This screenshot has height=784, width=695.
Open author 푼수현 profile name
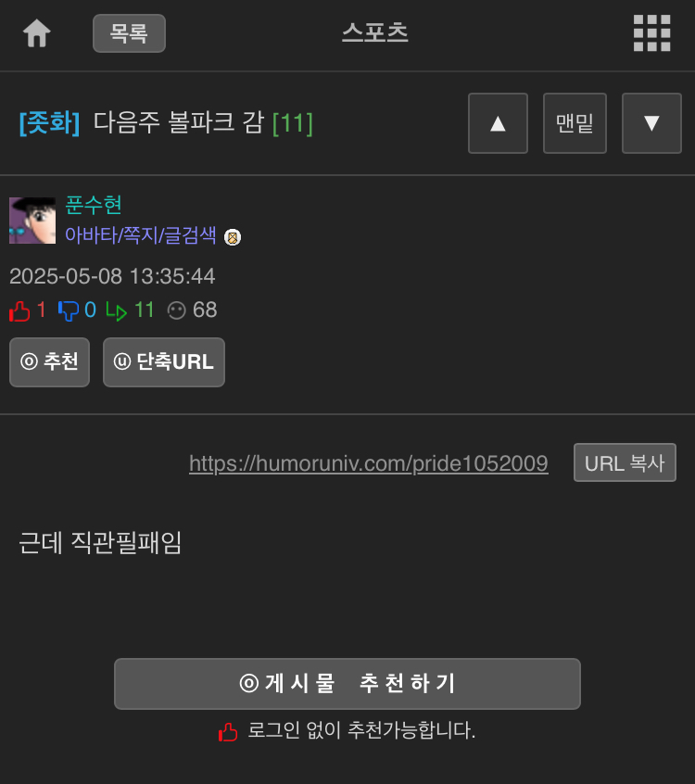94,205
